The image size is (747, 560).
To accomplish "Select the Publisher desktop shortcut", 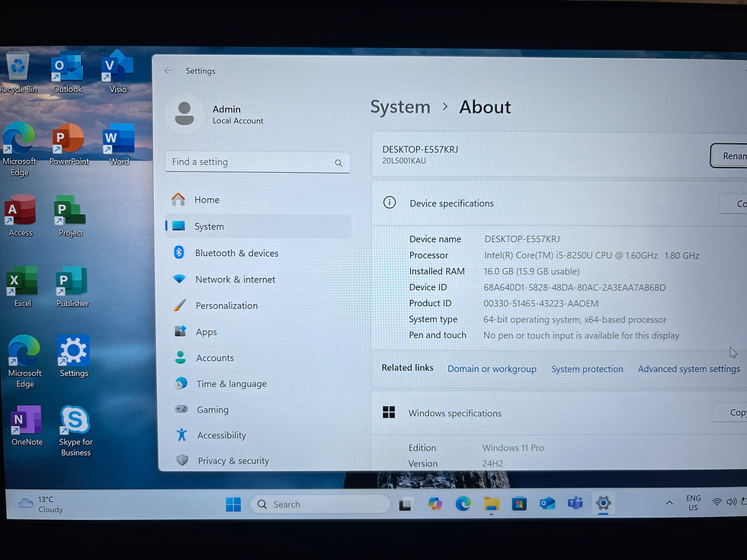I will click(72, 286).
